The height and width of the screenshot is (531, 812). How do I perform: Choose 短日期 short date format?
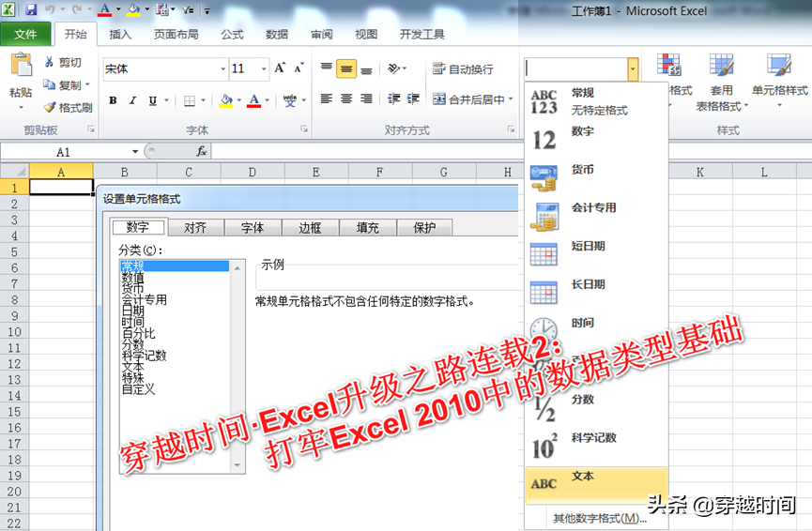point(596,254)
